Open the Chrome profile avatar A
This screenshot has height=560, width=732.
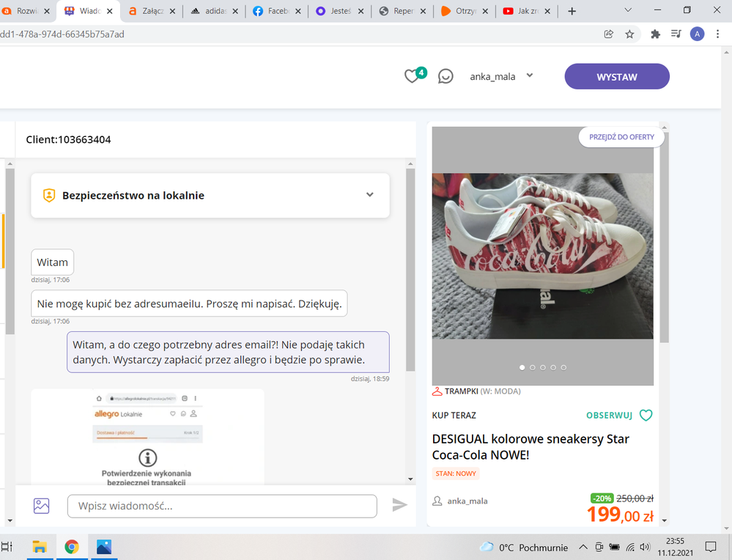(x=697, y=34)
